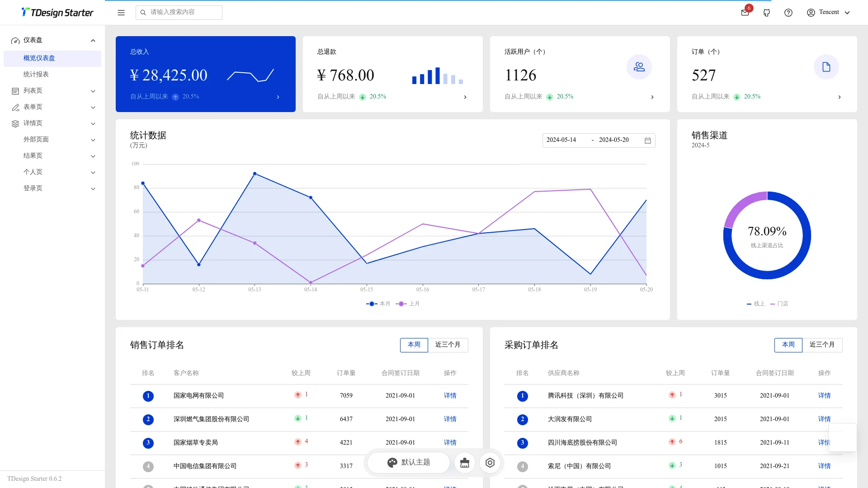
Task: Open the mail notifications icon
Action: point(745,13)
